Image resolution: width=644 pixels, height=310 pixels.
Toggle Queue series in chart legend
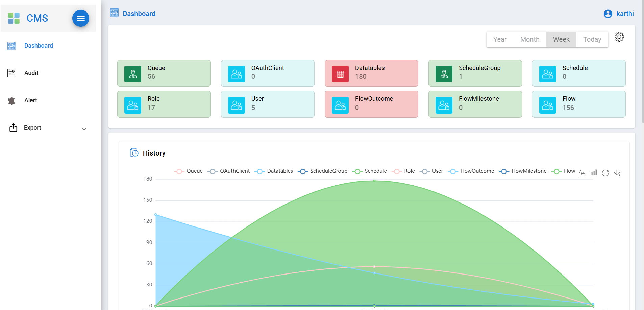pos(189,171)
